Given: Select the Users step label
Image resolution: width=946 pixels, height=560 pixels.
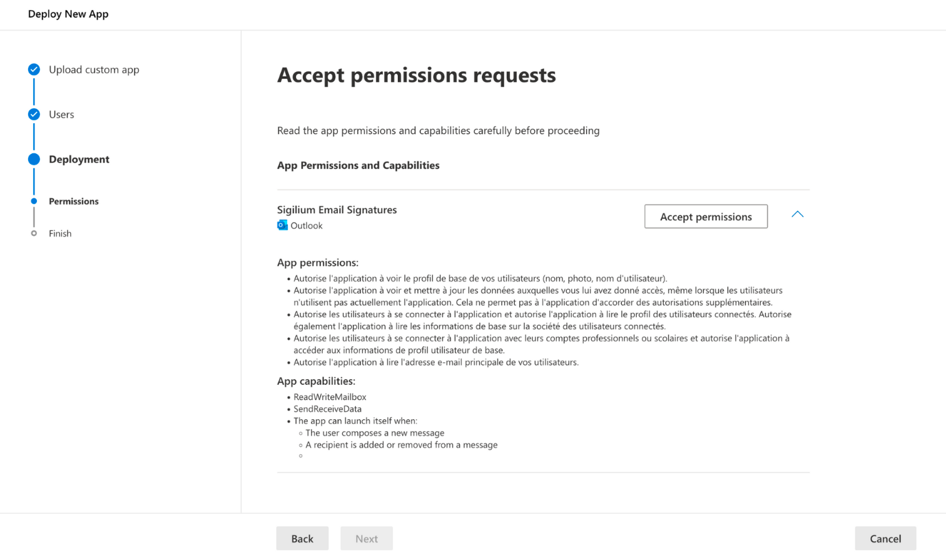Looking at the screenshot, I should 61,115.
